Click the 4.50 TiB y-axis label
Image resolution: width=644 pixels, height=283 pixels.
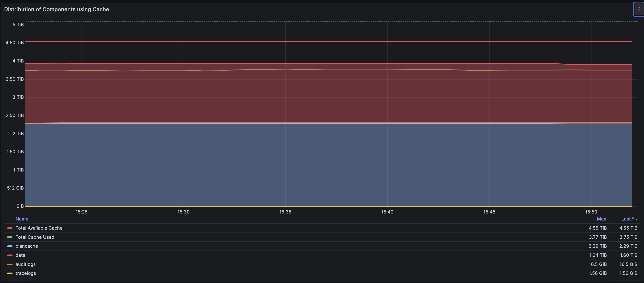(15, 43)
